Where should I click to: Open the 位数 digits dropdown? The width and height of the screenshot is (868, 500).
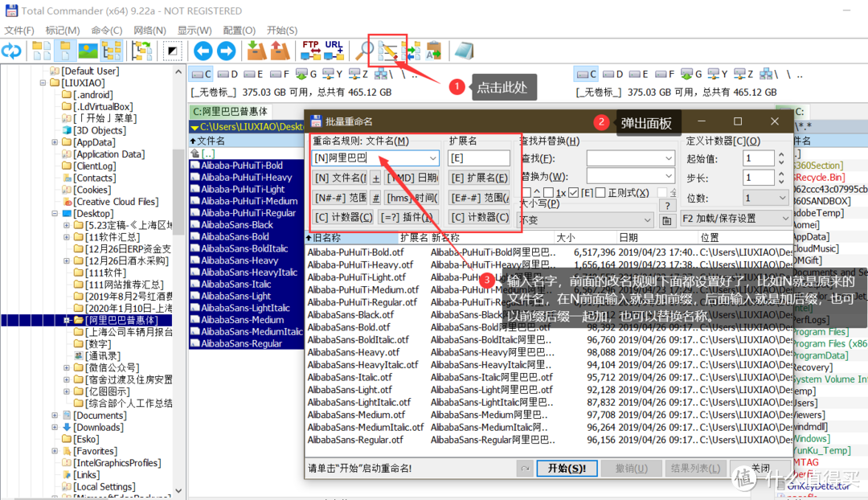pyautogui.click(x=766, y=198)
